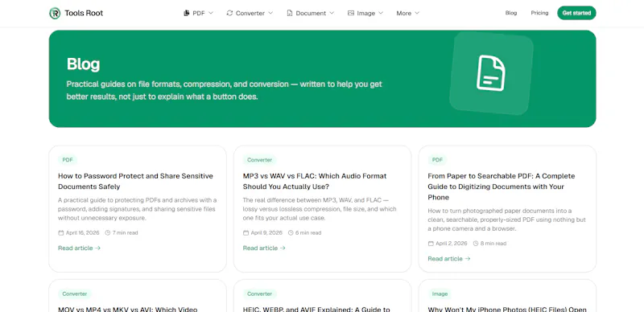Image resolution: width=644 pixels, height=312 pixels.
Task: Click PDF tag on password protect card
Action: point(68,160)
